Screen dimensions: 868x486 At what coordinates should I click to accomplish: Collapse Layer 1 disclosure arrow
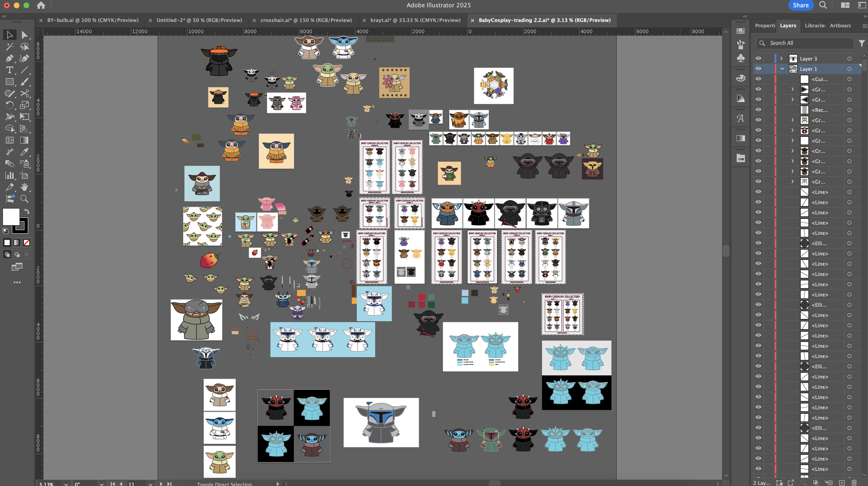782,69
